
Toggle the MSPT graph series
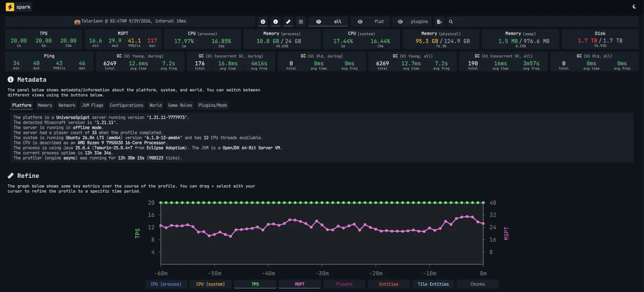(x=300, y=284)
